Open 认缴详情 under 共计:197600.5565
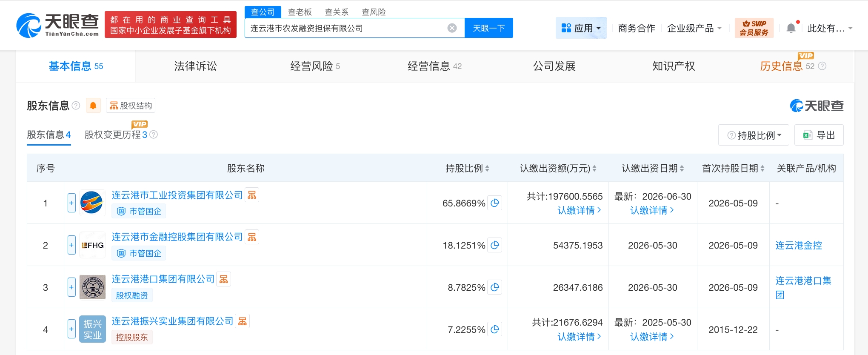The image size is (868, 355). [579, 210]
